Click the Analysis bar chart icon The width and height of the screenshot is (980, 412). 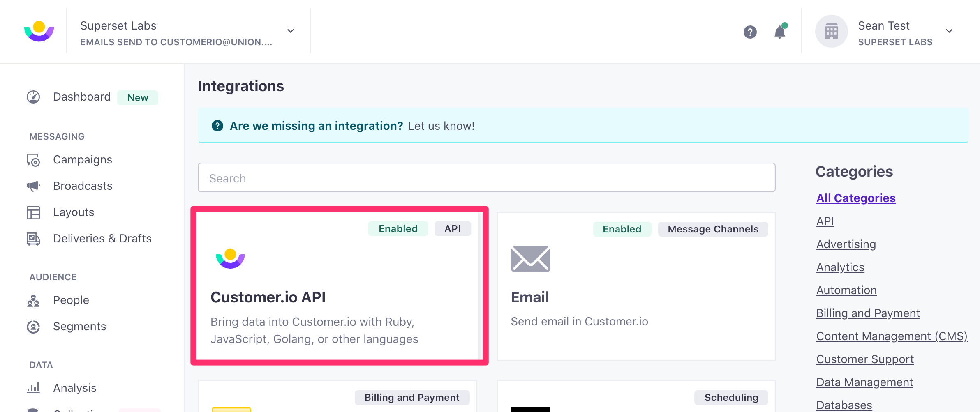click(x=33, y=388)
